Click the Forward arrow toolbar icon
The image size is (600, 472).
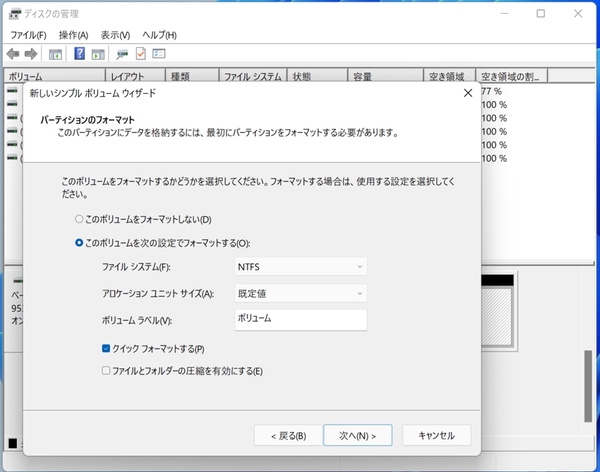31,54
